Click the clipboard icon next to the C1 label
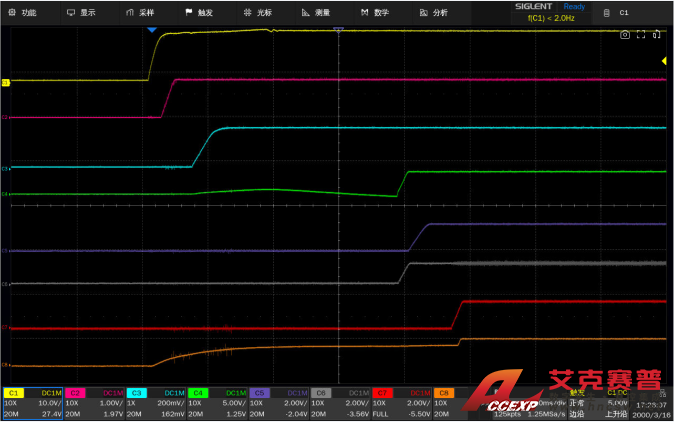674x422 pixels. coord(607,13)
